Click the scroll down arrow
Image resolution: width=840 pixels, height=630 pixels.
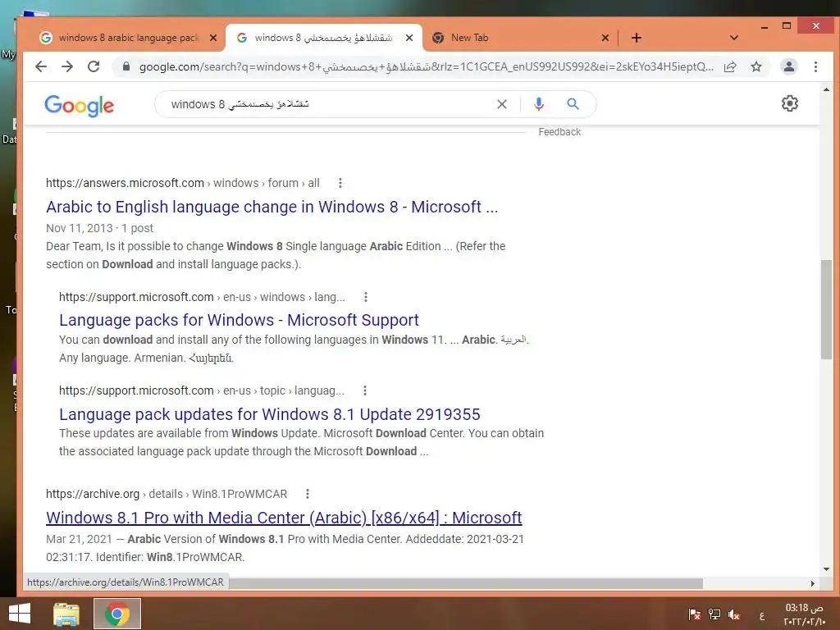click(x=826, y=569)
